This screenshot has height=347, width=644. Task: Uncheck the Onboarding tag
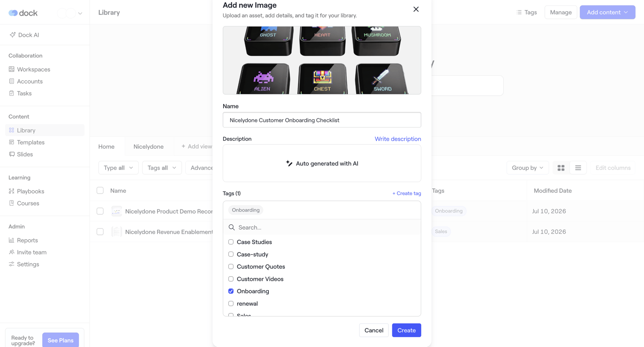[x=231, y=291]
